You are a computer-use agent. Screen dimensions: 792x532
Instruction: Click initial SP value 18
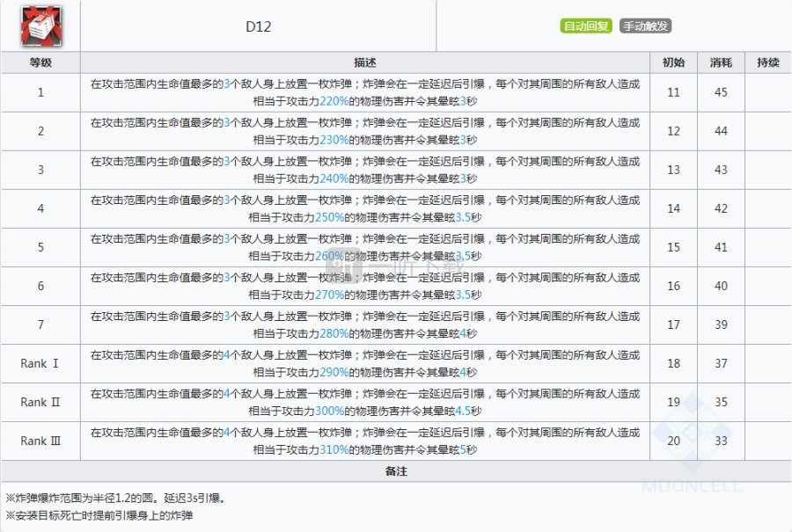click(673, 363)
